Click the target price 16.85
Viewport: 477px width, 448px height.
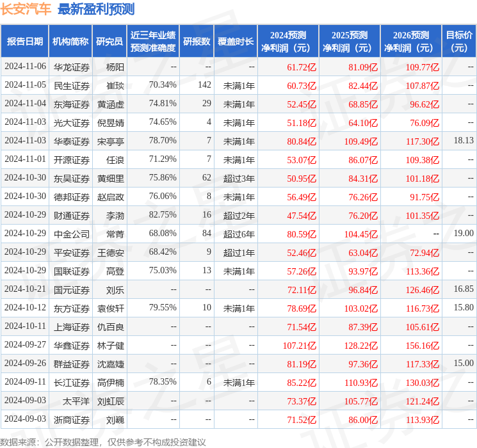click(464, 289)
